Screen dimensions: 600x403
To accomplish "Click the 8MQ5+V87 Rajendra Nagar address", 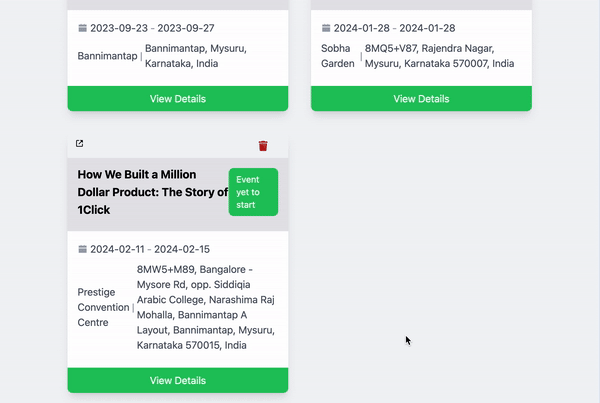I will (439, 56).
